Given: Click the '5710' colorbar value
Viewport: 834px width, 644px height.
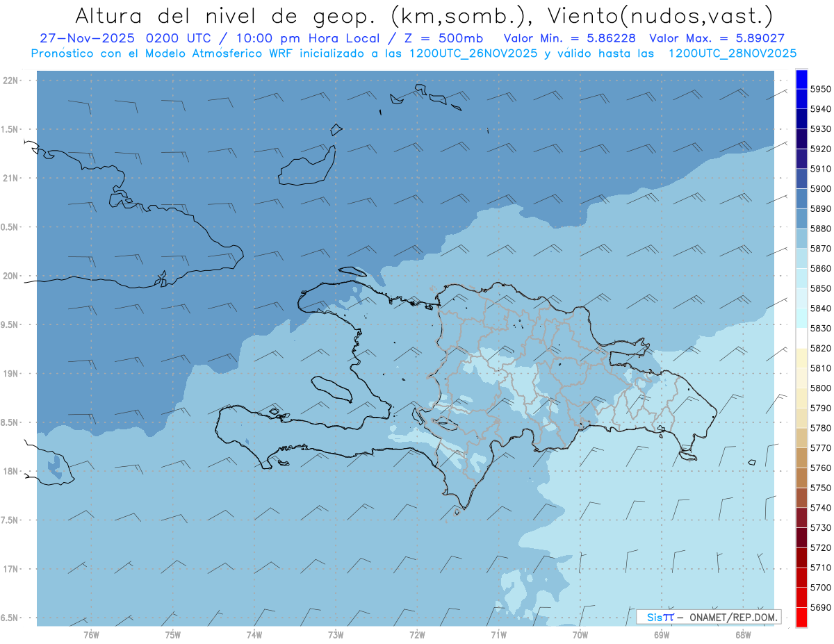Looking at the screenshot, I should coord(820,568).
